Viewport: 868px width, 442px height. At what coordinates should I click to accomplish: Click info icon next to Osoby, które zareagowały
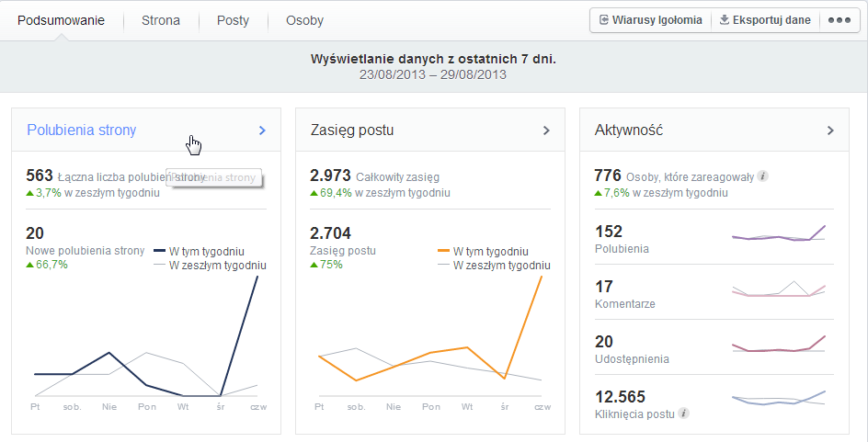coord(763,176)
